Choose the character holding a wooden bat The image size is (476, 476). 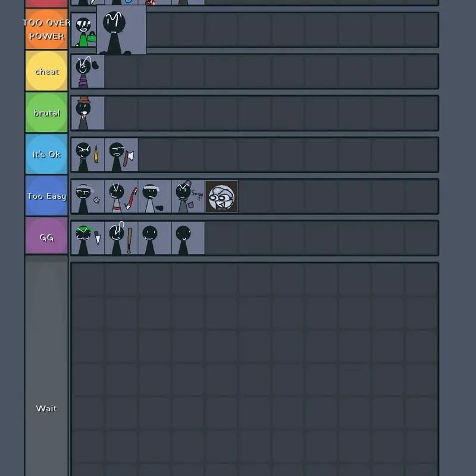point(121,237)
